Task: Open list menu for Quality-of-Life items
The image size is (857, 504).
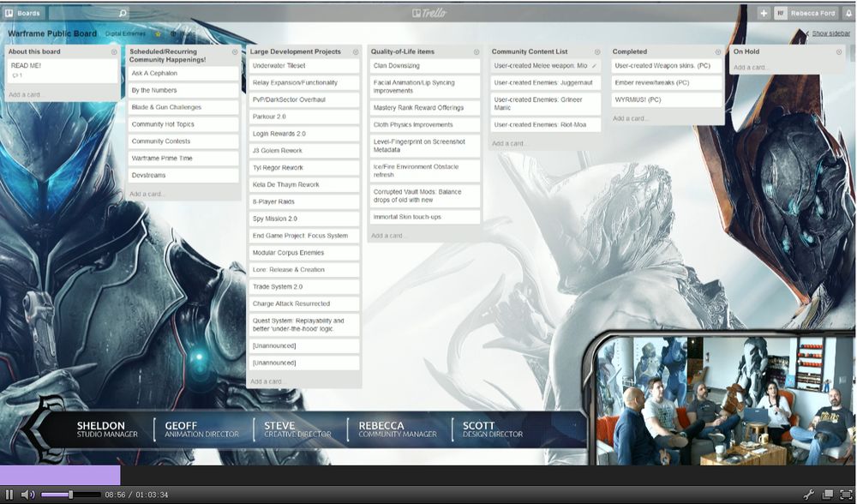Action: pos(476,52)
